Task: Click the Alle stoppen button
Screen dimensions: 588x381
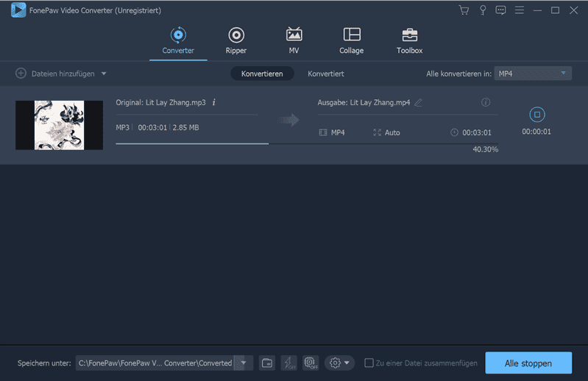Action: (528, 363)
